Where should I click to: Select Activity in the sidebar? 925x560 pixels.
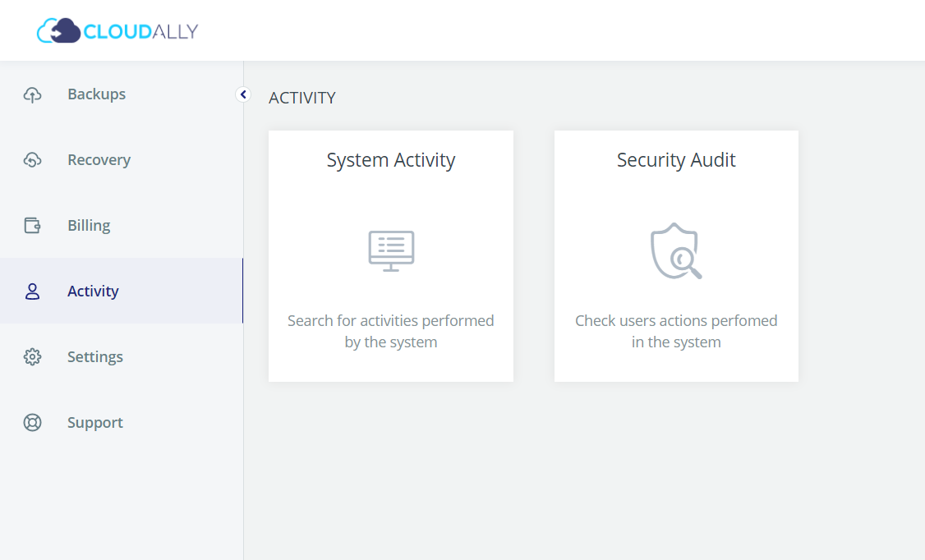pos(122,291)
